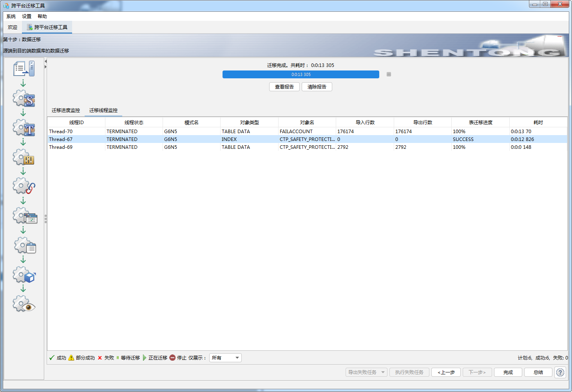Open the 设置 menu

[27, 16]
